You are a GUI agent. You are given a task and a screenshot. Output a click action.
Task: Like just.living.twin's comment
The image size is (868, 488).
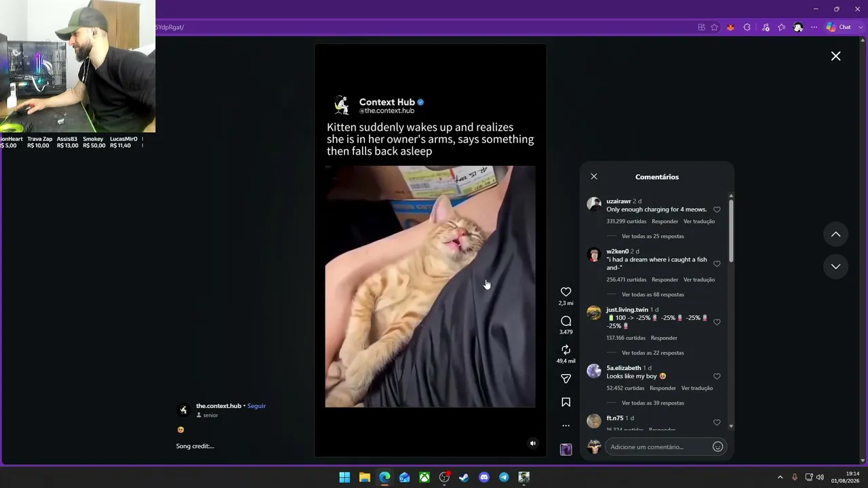coord(717,323)
